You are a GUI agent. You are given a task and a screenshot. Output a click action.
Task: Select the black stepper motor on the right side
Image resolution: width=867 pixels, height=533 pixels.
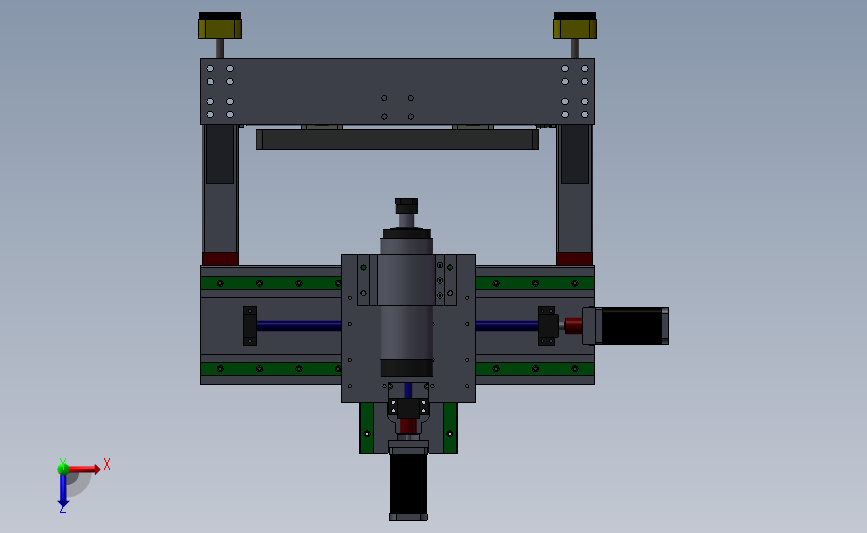click(x=630, y=326)
